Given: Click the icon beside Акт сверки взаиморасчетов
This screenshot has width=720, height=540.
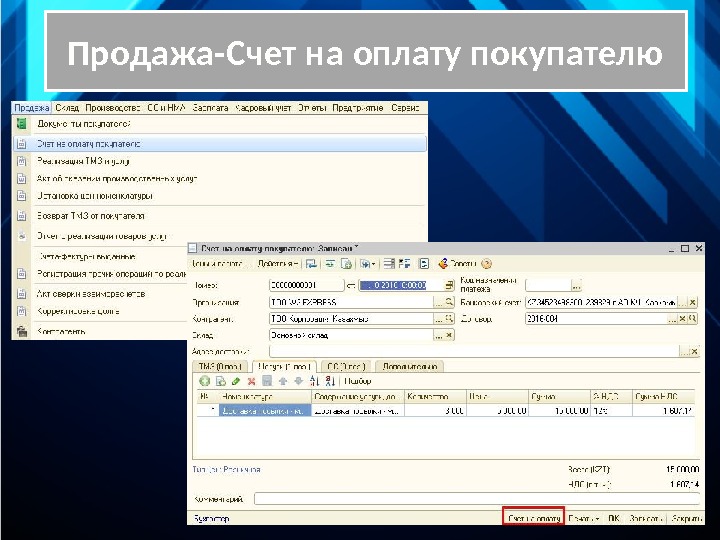Looking at the screenshot, I should (22, 294).
